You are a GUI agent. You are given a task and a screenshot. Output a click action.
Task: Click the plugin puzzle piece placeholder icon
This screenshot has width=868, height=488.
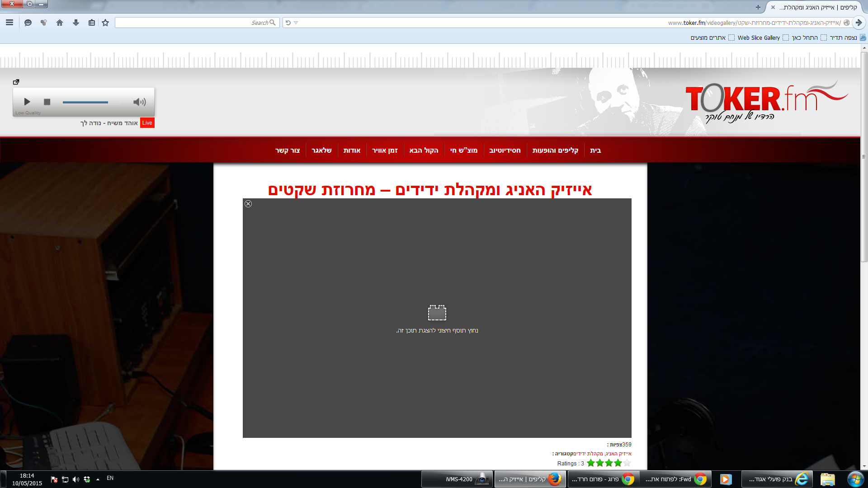coord(437,313)
